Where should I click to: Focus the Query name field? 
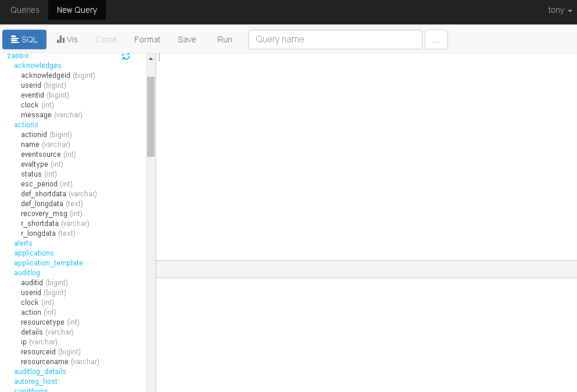tap(335, 39)
